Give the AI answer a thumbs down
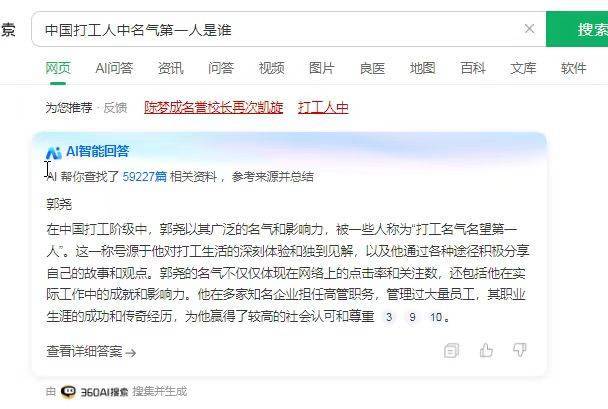The height and width of the screenshot is (409, 608). pos(520,350)
